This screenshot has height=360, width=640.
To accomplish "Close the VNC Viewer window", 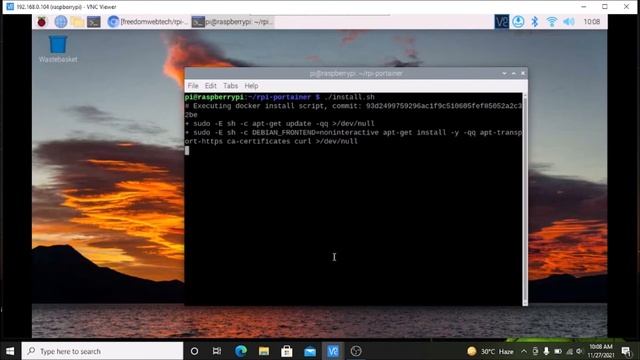I will 627,7.
